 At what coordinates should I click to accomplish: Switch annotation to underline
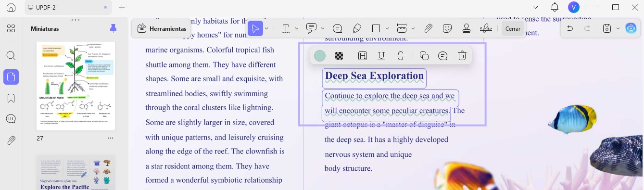[x=381, y=56]
